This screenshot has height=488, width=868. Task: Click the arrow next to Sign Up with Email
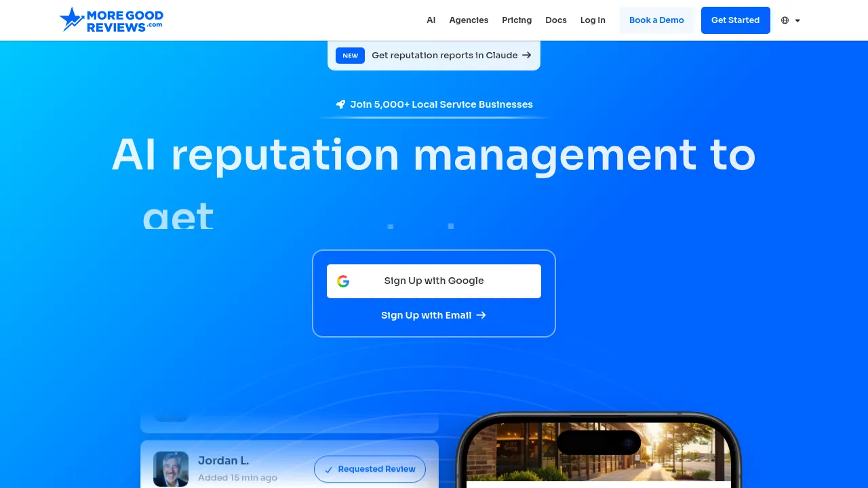coord(481,315)
